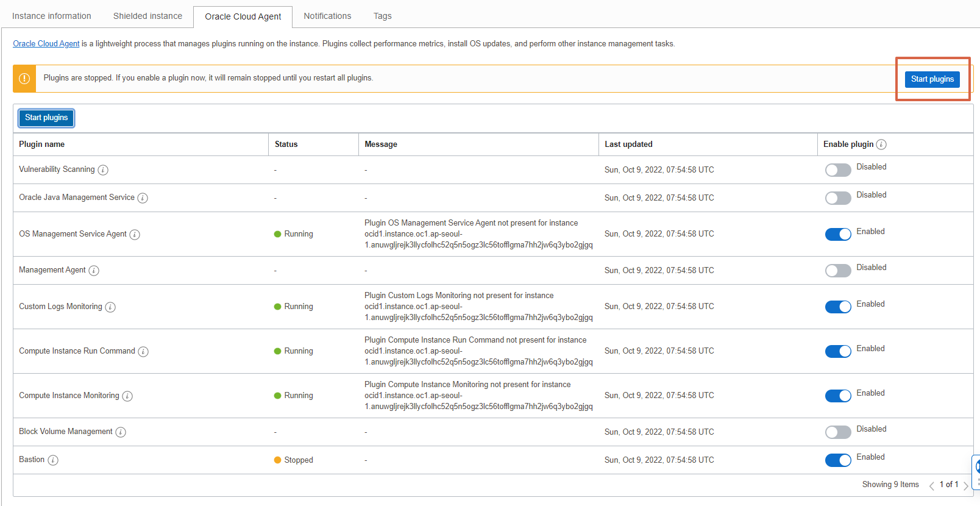Select Bastion plugin name text

coord(32,460)
